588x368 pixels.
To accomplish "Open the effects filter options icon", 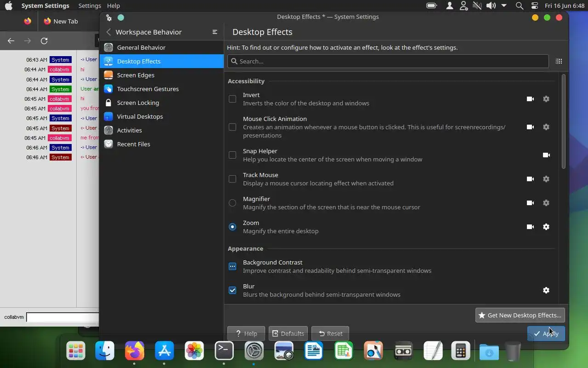I will coord(559,61).
